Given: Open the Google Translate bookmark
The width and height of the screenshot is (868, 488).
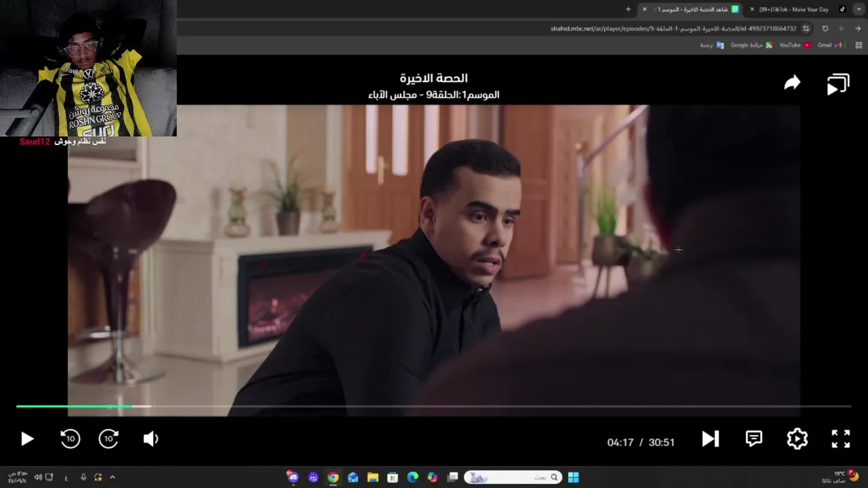Looking at the screenshot, I should tap(712, 45).
